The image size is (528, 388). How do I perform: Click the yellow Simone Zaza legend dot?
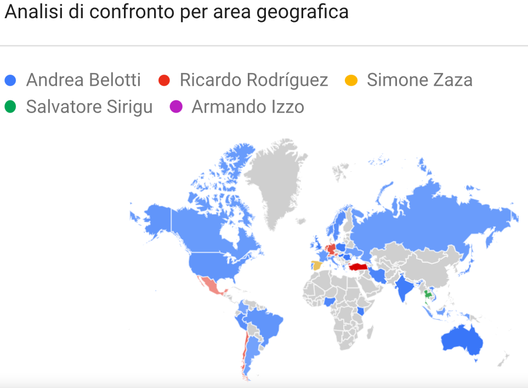point(351,80)
